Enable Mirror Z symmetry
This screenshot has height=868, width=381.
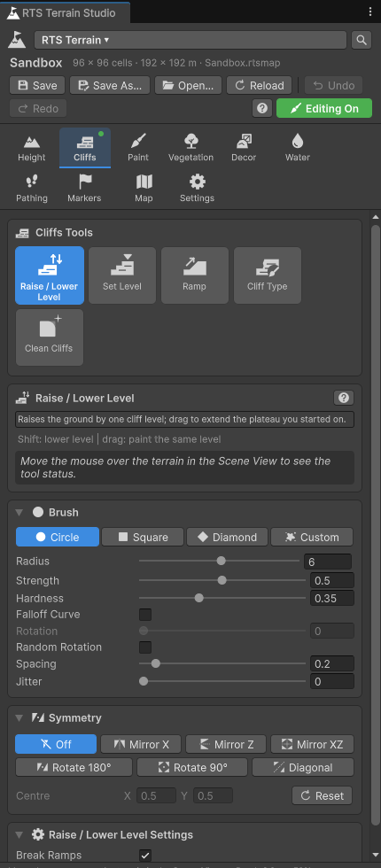tap(226, 744)
